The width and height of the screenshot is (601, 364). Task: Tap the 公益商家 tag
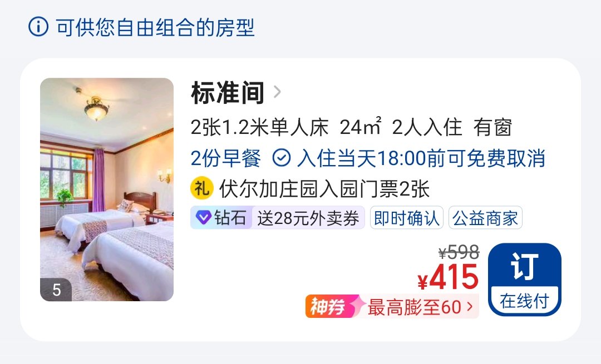pos(485,218)
